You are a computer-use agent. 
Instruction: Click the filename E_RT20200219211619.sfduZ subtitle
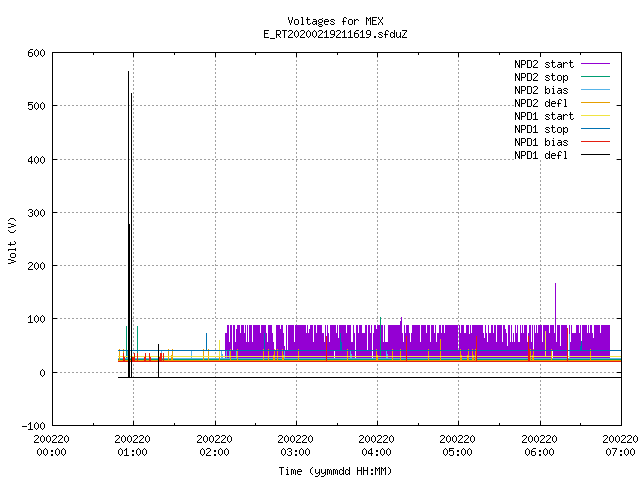(x=335, y=34)
